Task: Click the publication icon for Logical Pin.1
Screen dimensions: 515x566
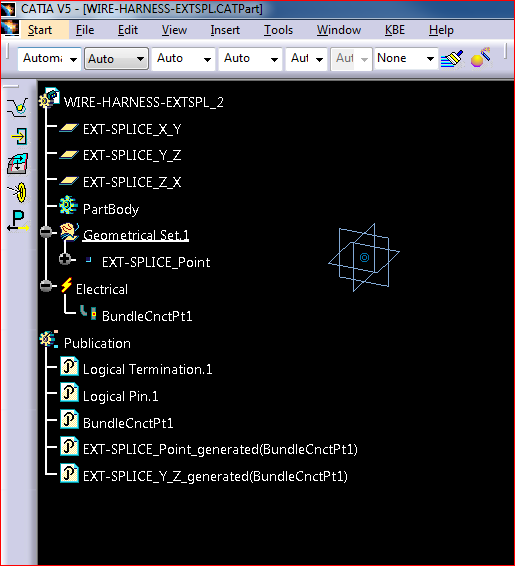Action: click(69, 392)
